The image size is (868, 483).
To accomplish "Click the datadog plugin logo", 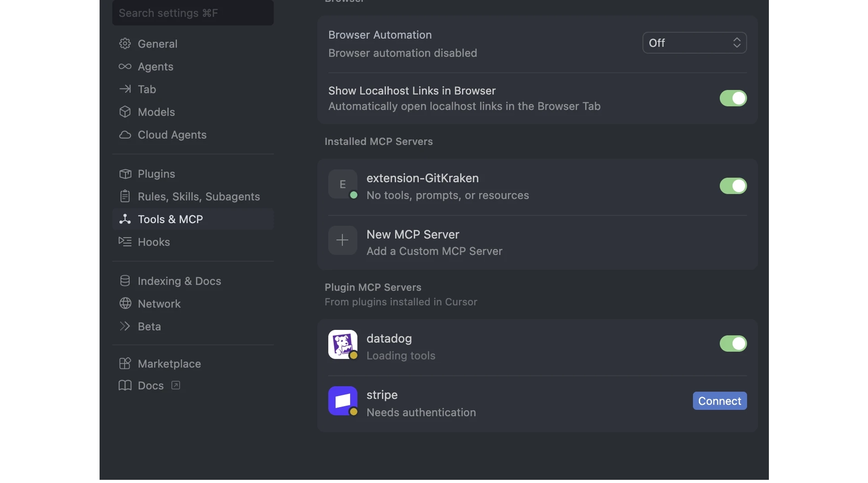I will click(x=342, y=345).
